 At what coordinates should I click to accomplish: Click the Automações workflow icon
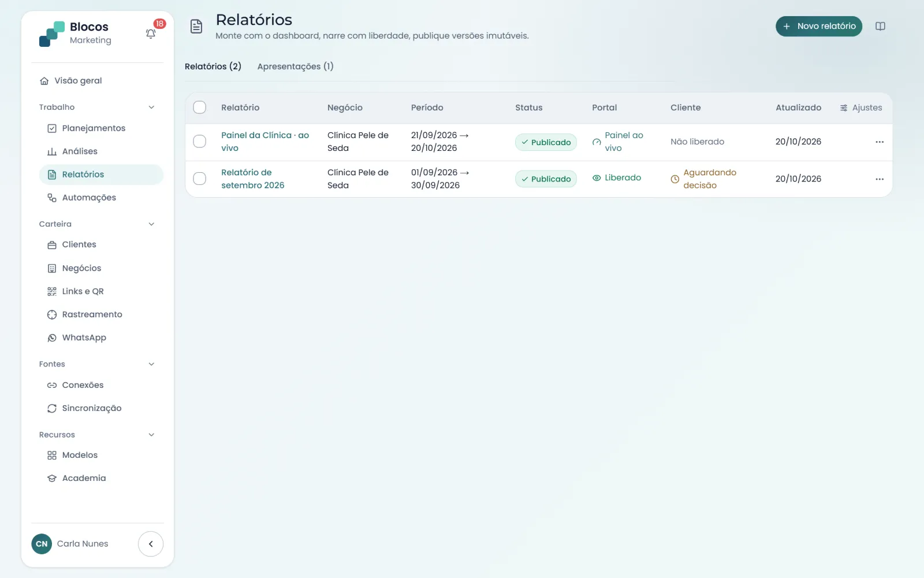click(52, 198)
